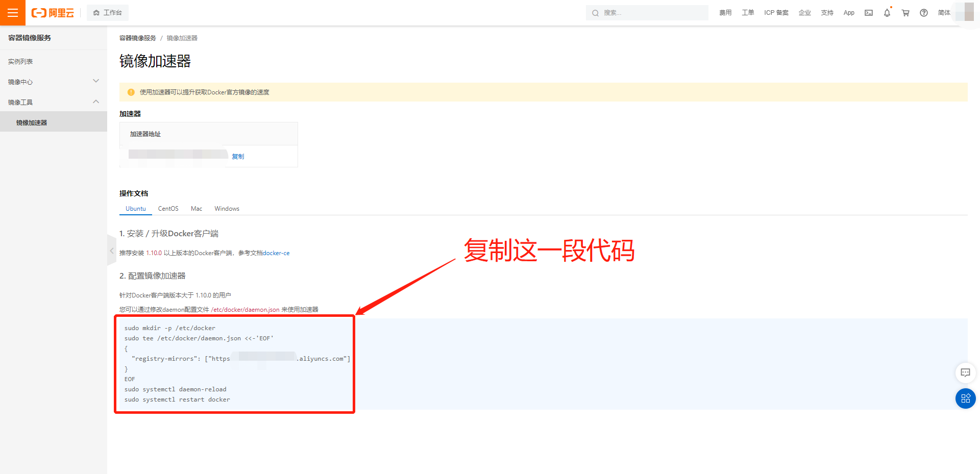The height and width of the screenshot is (474, 980).
Task: Open the App link in header
Action: pos(849,13)
